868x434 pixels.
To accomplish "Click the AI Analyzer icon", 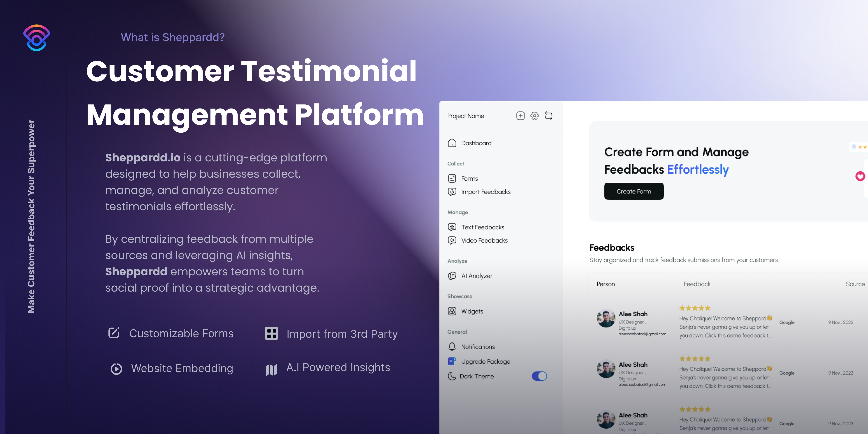I will [x=452, y=276].
